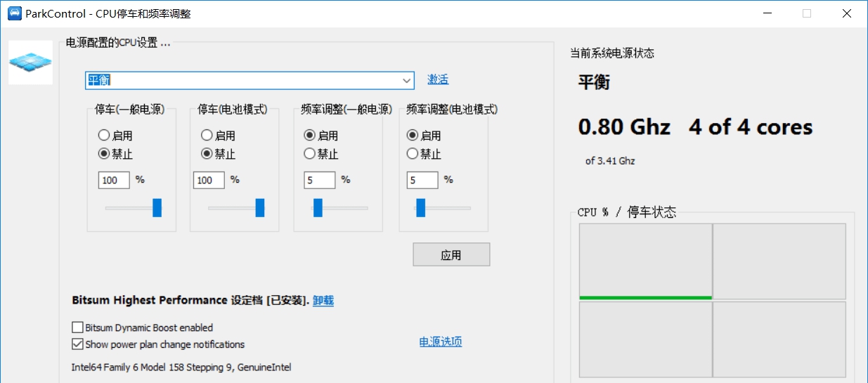The height and width of the screenshot is (383, 868).
Task: Click the 'of 3.41 Ghz' text
Action: [x=610, y=161]
